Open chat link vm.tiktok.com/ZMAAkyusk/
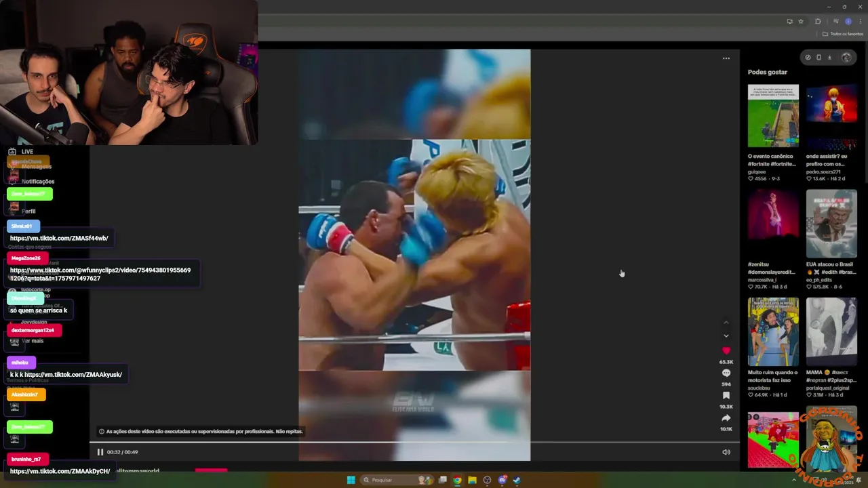Image resolution: width=868 pixels, height=488 pixels. 73,374
